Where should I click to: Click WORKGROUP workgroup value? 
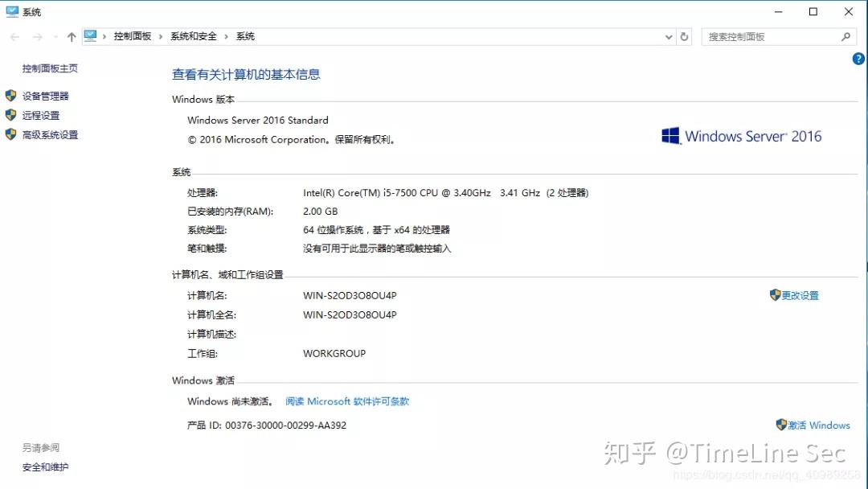tap(334, 353)
